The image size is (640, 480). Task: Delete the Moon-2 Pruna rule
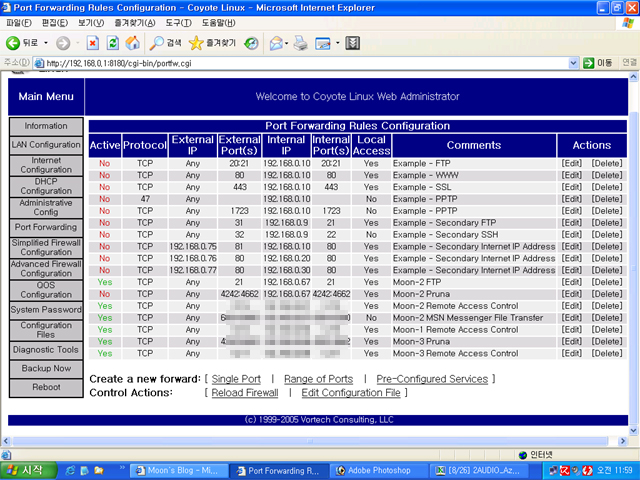[607, 294]
